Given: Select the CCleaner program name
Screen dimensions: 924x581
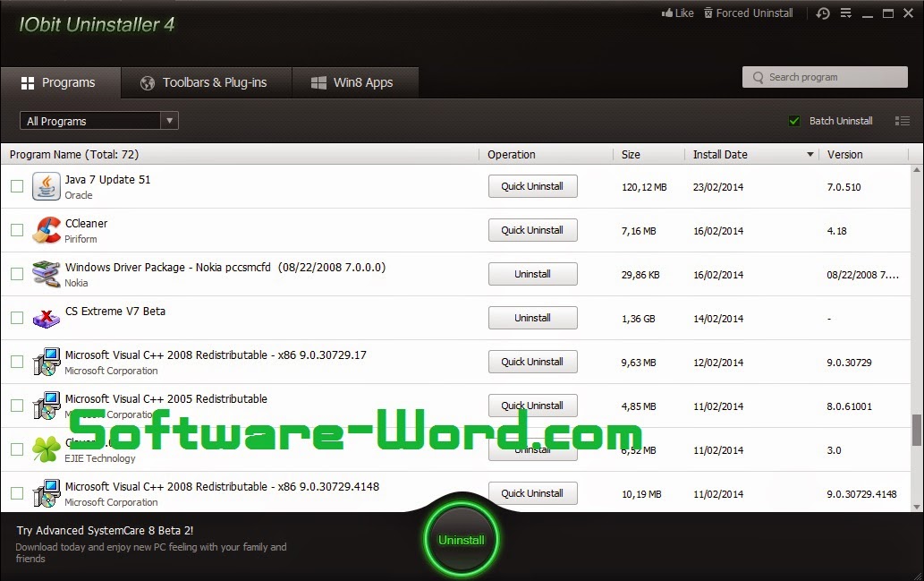Looking at the screenshot, I should click(x=86, y=224).
